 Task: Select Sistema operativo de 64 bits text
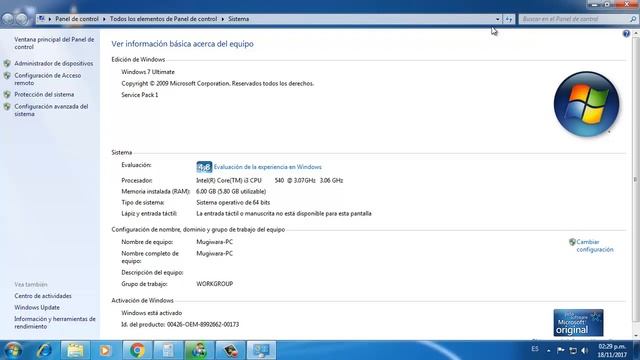[x=233, y=202]
